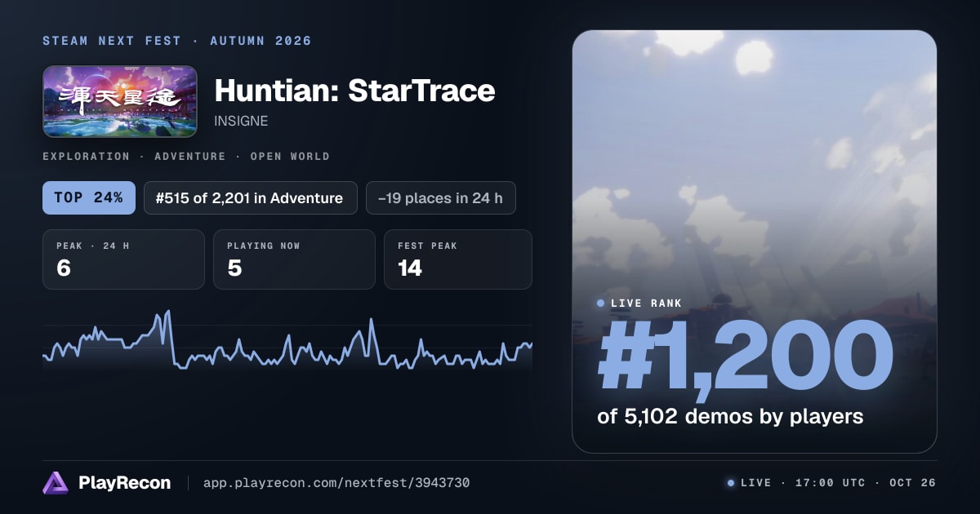Click the PLAYING NOW stat card
The image size is (980, 514).
coord(294,259)
